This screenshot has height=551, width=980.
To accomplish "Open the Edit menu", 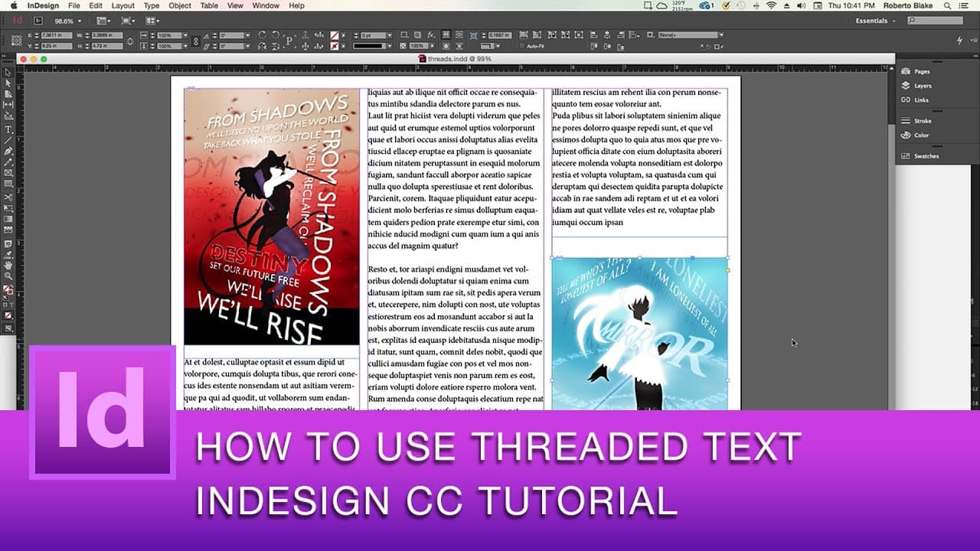I will (96, 5).
